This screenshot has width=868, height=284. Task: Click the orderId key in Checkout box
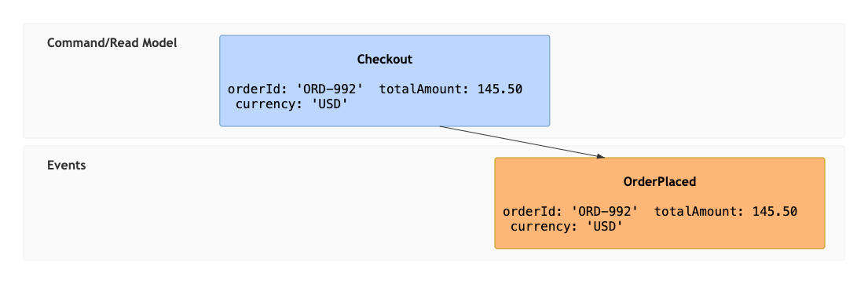pyautogui.click(x=252, y=89)
